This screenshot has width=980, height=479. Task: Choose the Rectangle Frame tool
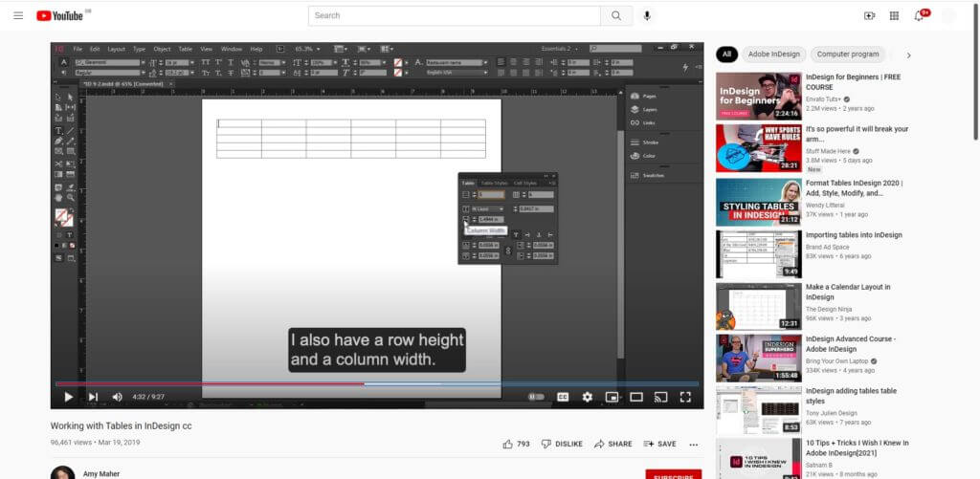[x=58, y=151]
